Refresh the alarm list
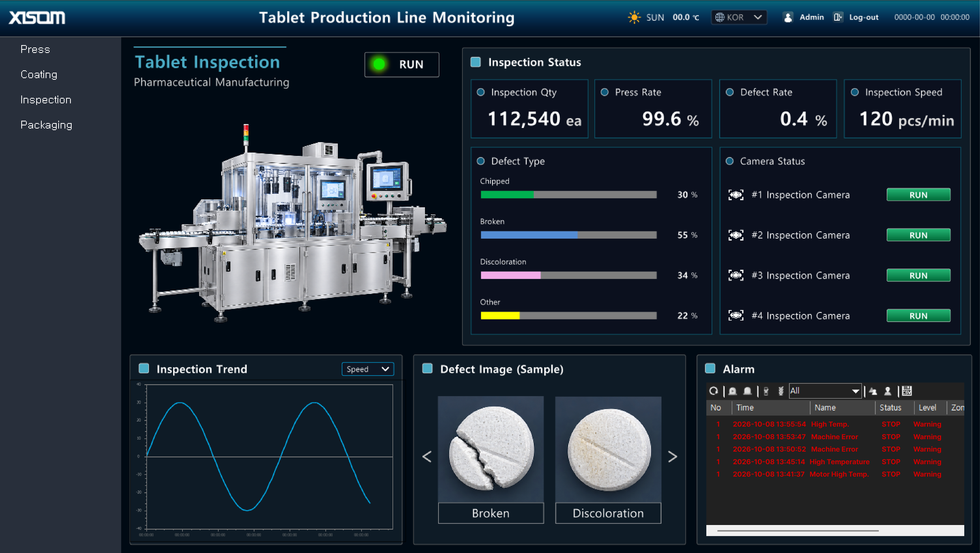 (714, 391)
